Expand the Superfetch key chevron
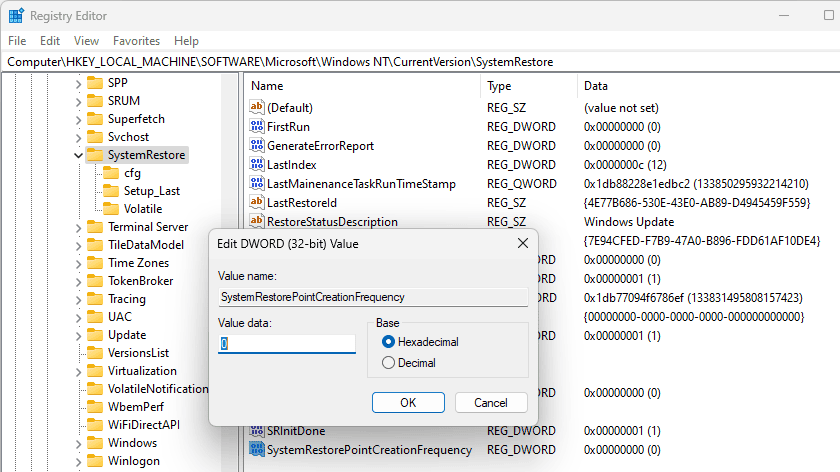Image resolution: width=840 pixels, height=472 pixels. click(79, 119)
